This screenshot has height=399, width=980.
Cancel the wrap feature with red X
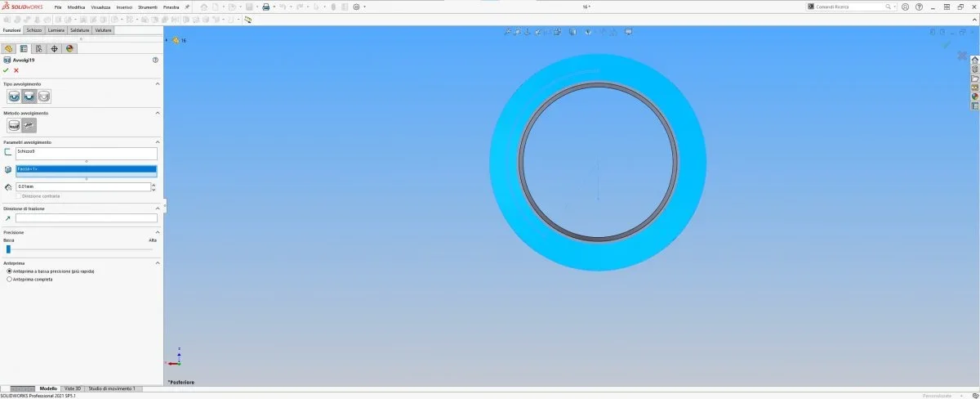[x=16, y=70]
